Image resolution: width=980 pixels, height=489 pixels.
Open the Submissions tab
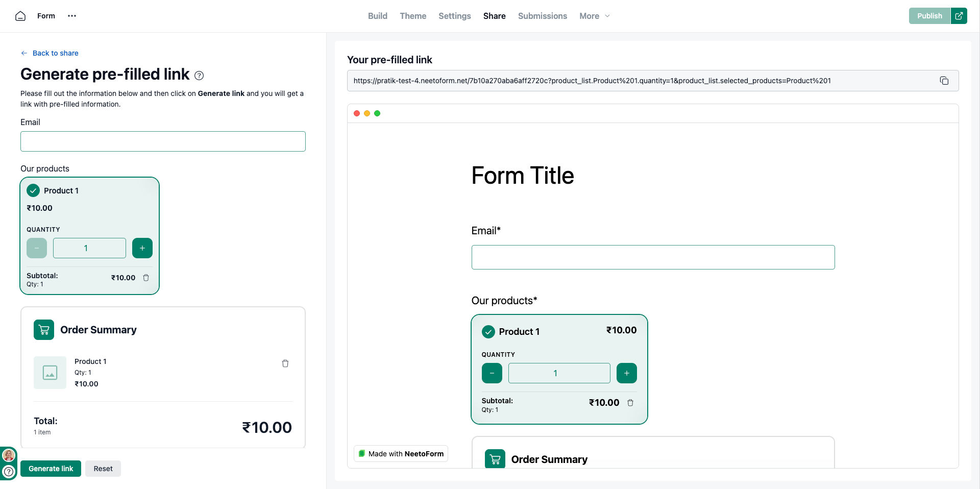tap(543, 16)
